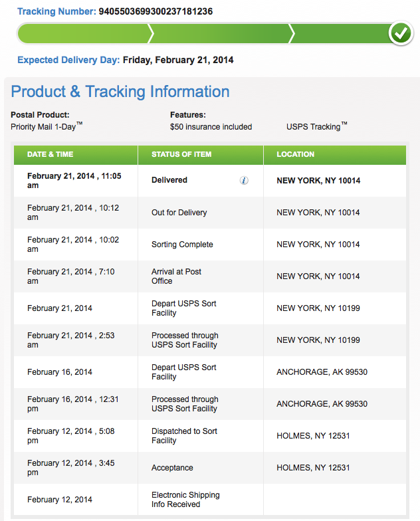Screen dimensions: 420x521
Task: Click the middle segment of the progress bar
Action: coord(219,33)
